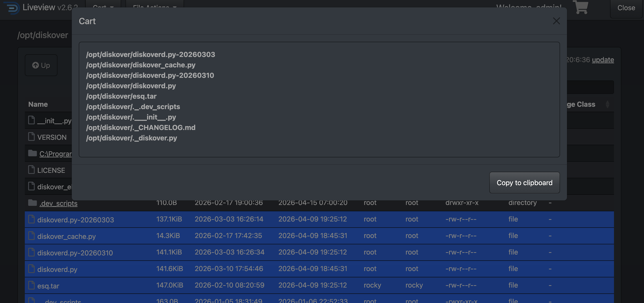Click the 147.0KiB size cell for esq.tar

pos(170,285)
